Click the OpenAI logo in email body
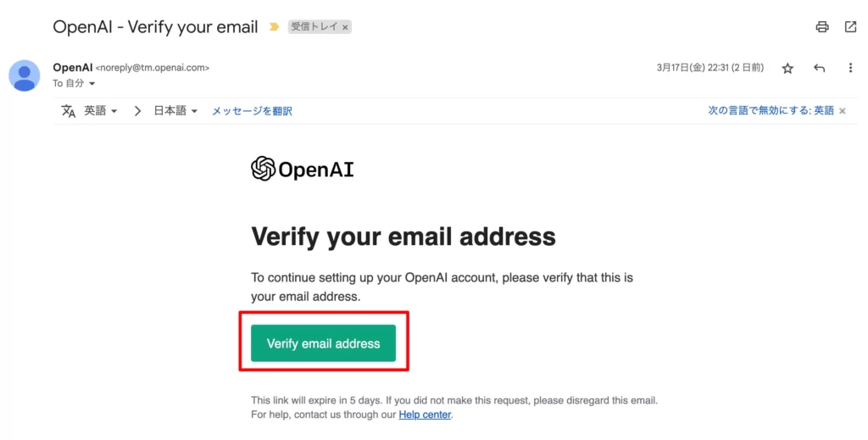 [x=303, y=169]
